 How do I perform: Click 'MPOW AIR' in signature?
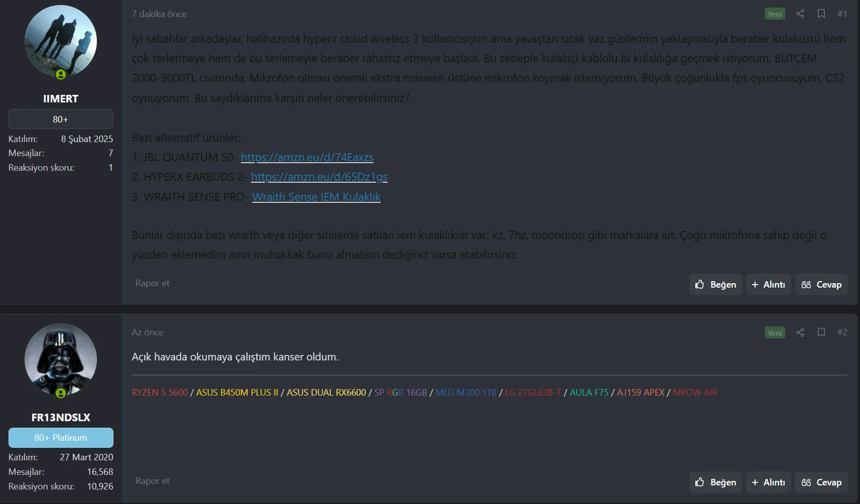[x=695, y=393]
